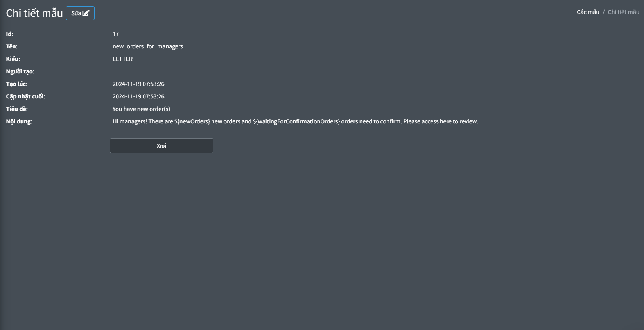Select the template name new_orders_for_managers
The height and width of the screenshot is (330, 644).
(147, 46)
